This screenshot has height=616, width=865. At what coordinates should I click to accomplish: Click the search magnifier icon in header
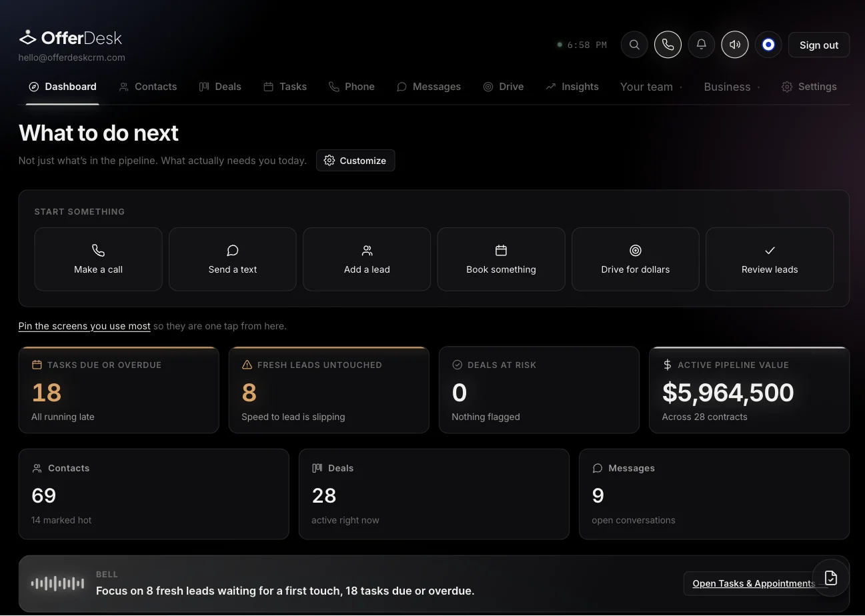point(634,45)
